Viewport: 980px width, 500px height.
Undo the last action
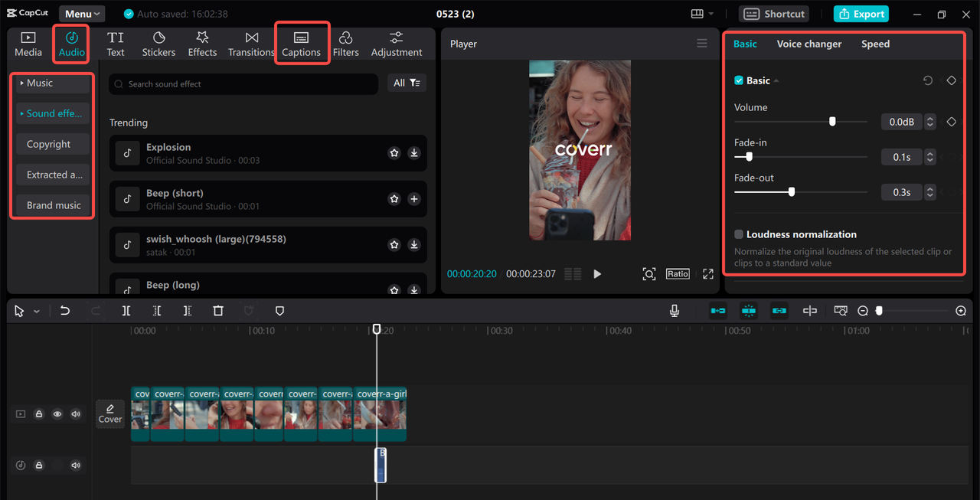pyautogui.click(x=65, y=311)
